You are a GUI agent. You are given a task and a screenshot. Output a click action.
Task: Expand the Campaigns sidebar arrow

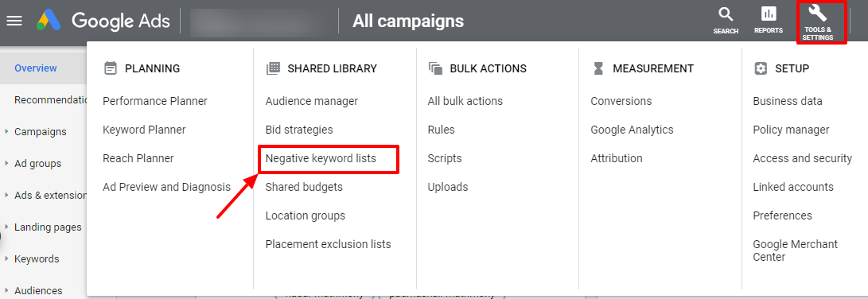(6, 132)
